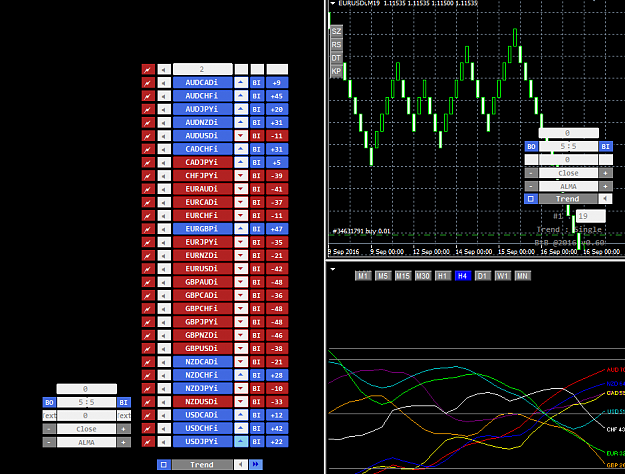Click the left arrow button beside CADJPYi

coord(164,163)
